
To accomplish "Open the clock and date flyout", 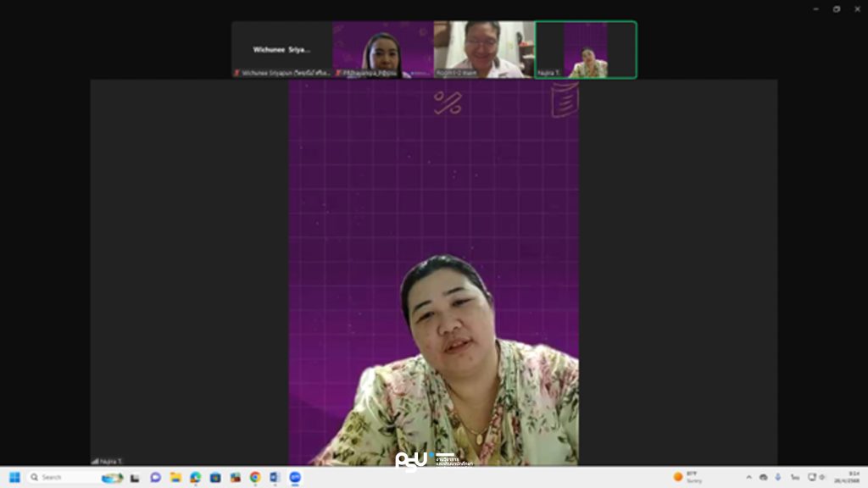I will pos(847,477).
